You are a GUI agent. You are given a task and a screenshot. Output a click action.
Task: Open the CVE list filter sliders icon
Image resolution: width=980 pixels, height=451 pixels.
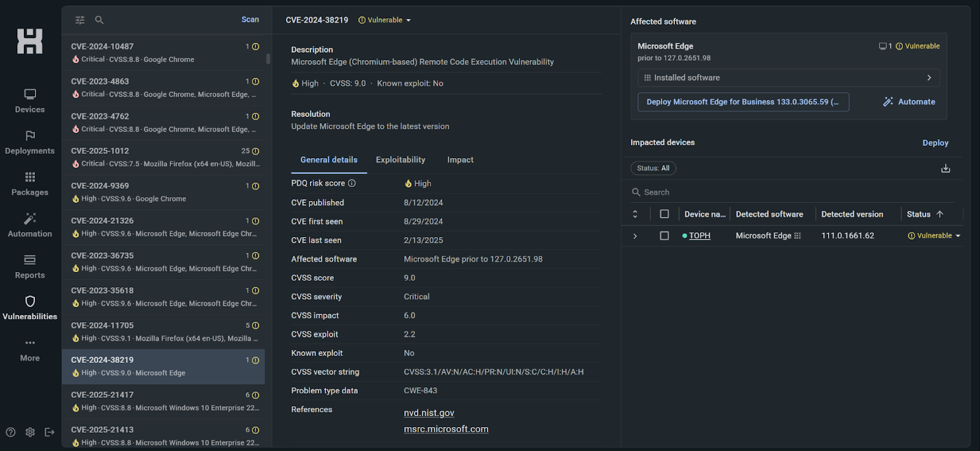pos(80,20)
